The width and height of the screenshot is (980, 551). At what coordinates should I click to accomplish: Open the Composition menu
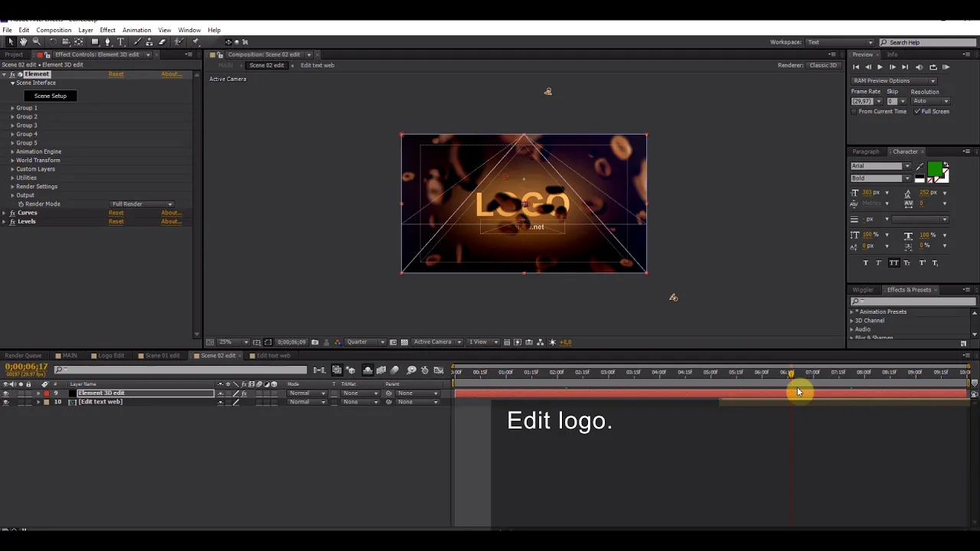(x=54, y=30)
